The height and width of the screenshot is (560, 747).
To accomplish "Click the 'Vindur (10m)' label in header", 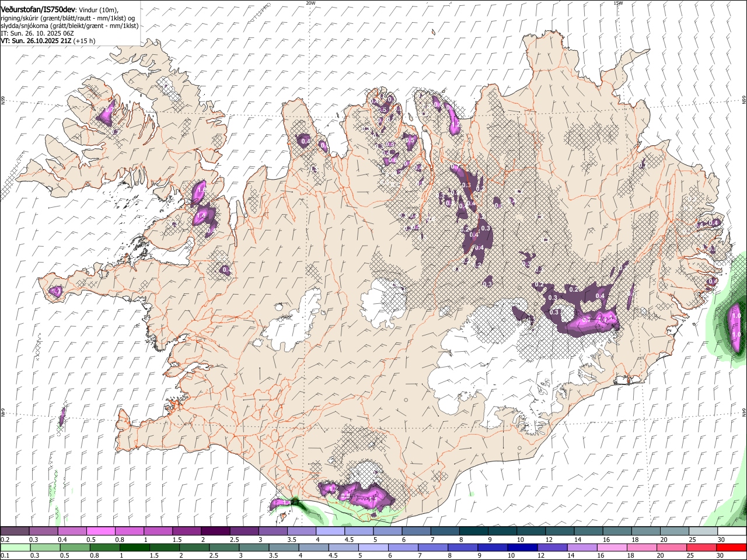I will (99, 10).
